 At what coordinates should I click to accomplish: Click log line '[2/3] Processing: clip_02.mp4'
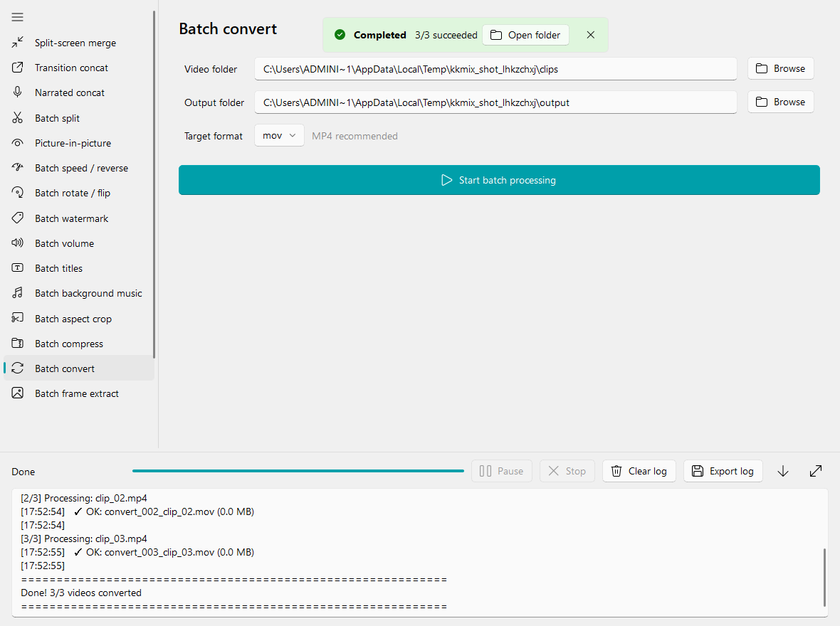coord(83,498)
